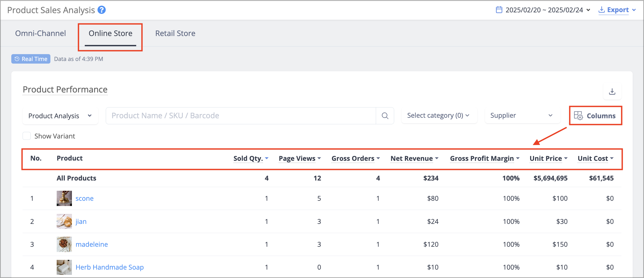Click the Real Time clock badge
Viewport: 644px width, 278px height.
point(31,59)
